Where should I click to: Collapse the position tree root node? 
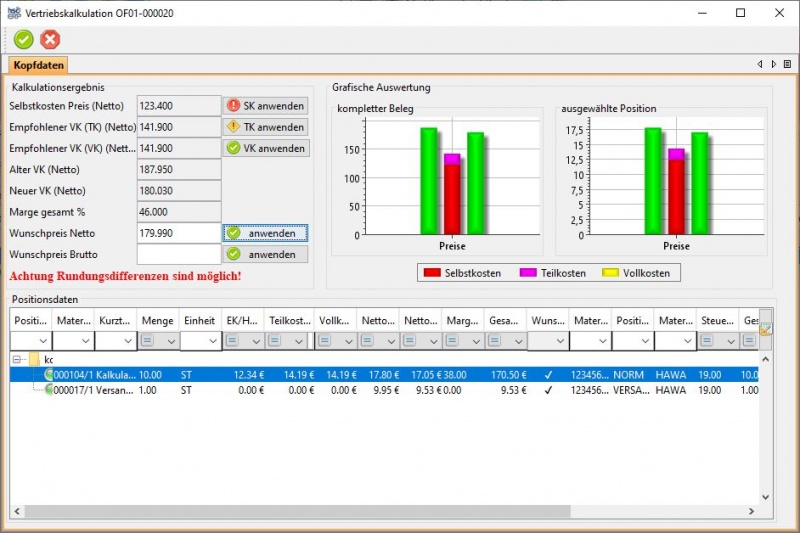pyautogui.click(x=17, y=358)
